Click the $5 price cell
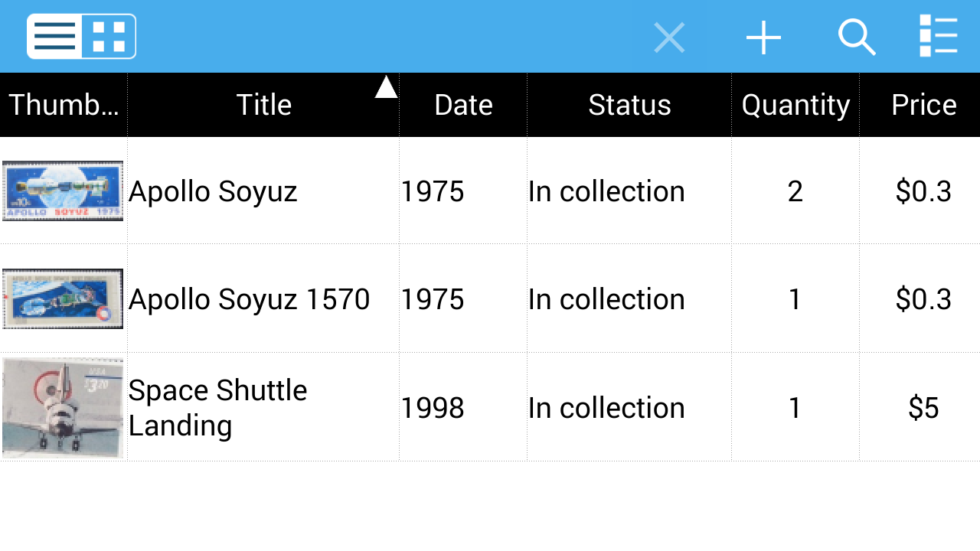This screenshot has width=980, height=551. 923,408
